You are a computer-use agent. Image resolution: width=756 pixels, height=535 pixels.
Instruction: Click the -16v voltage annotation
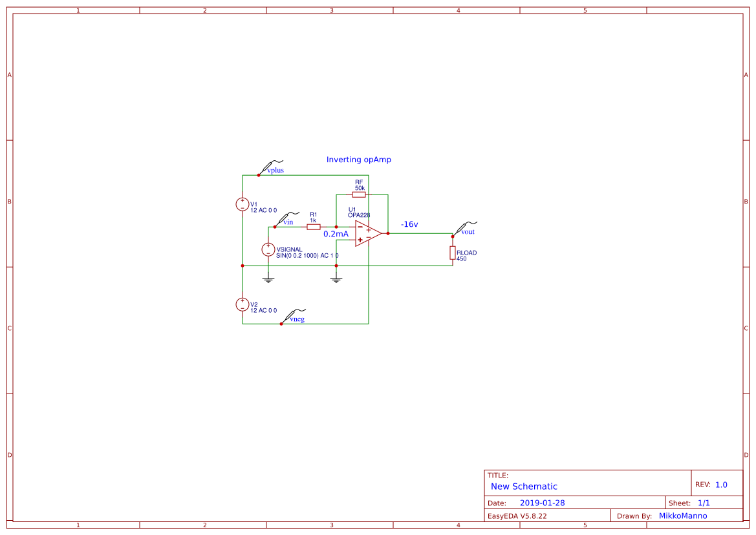coord(409,223)
